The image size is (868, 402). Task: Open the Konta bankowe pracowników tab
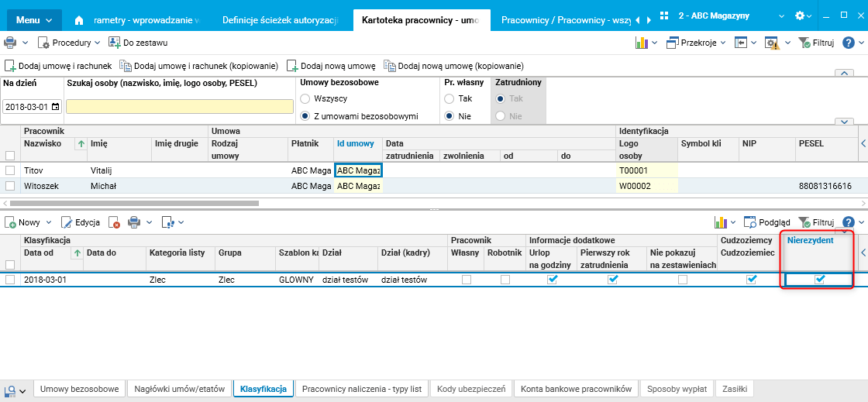point(577,389)
